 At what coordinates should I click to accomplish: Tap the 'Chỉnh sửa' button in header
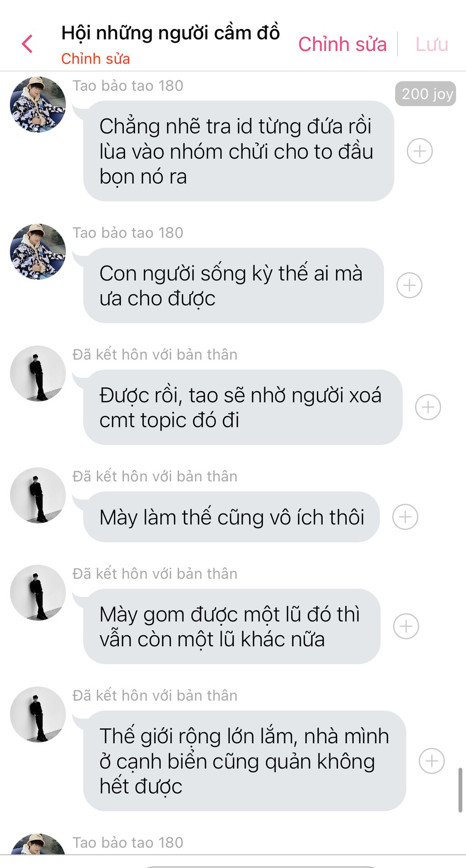(x=342, y=44)
